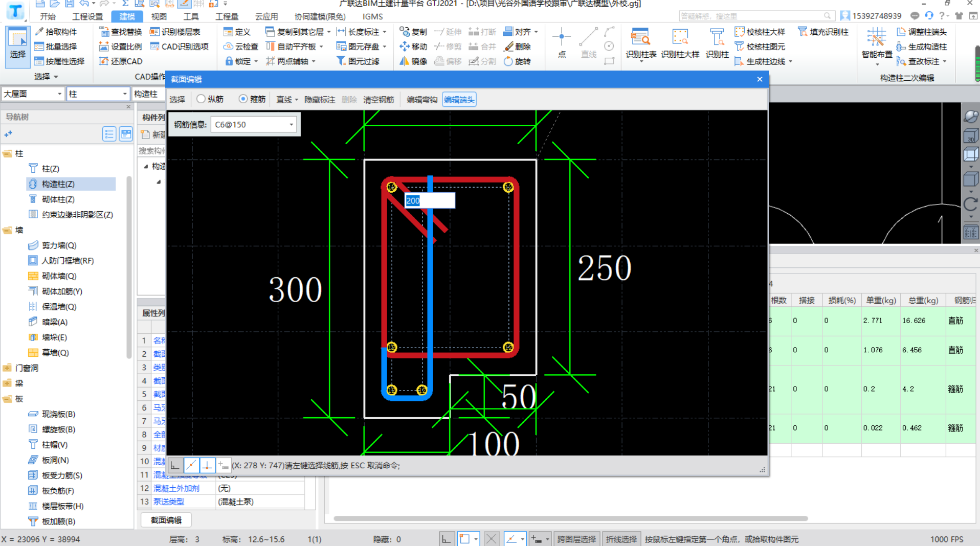Expand 复制到其它层 dropdown arrow
This screenshot has height=546, width=980.
329,32
